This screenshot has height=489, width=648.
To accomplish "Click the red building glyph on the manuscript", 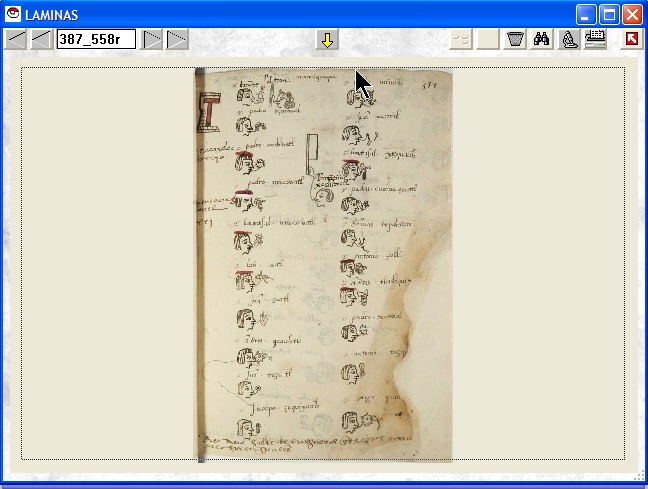I will pyautogui.click(x=211, y=113).
